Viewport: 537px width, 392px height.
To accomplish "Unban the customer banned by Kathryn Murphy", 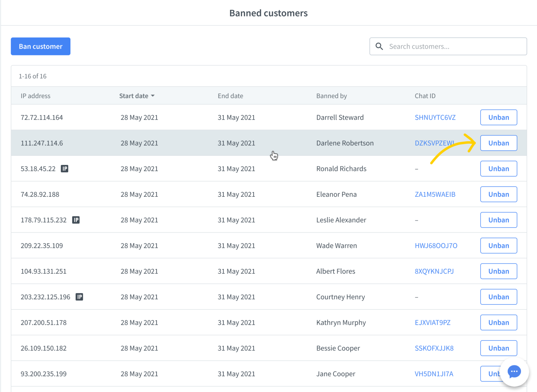I will point(498,323).
